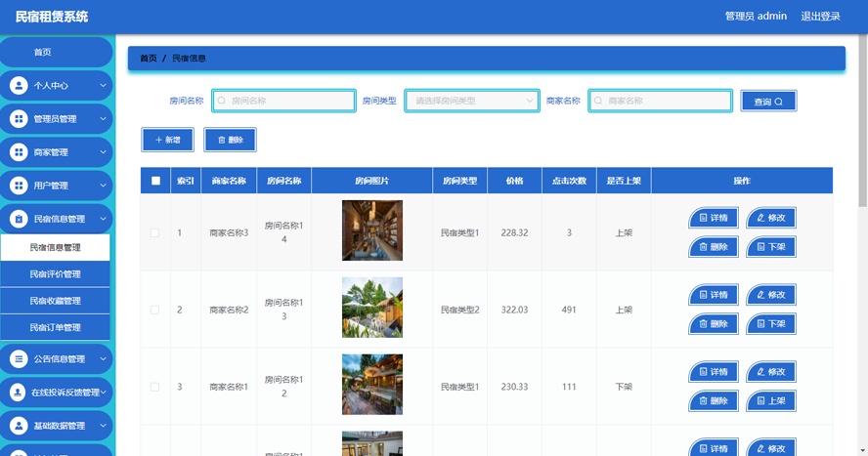This screenshot has height=456, width=868.
Task: Click the 公告信息管理 list icon
Action: 19,359
